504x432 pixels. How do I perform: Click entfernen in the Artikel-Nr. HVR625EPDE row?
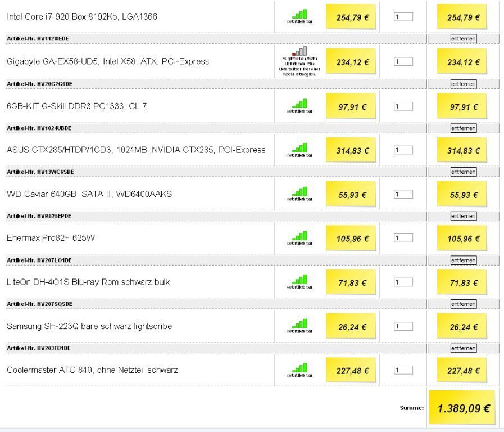pos(463,216)
